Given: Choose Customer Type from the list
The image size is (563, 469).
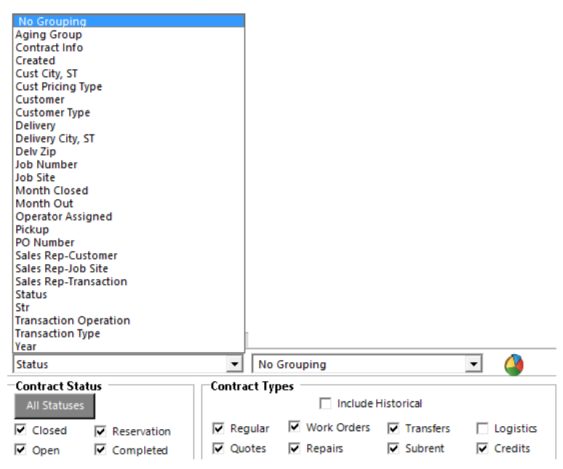Looking at the screenshot, I should [129, 112].
